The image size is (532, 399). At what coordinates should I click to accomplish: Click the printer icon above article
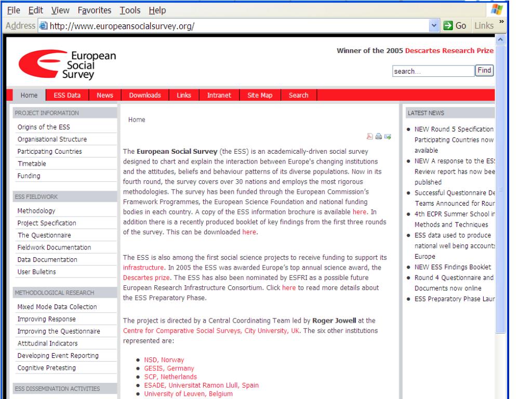click(x=379, y=137)
